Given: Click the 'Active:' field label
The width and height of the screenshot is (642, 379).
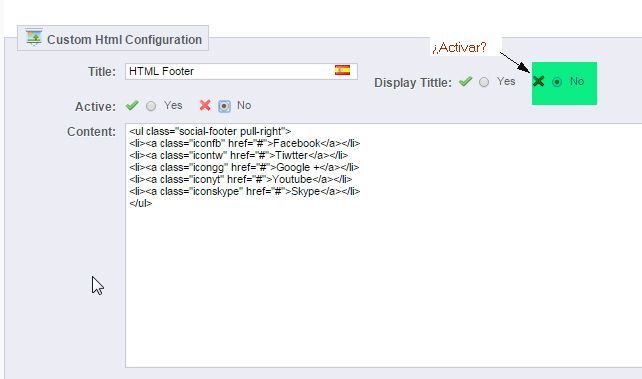Looking at the screenshot, I should (95, 107).
